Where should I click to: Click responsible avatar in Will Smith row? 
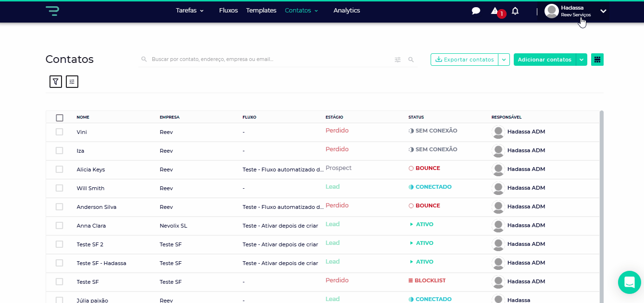point(498,188)
